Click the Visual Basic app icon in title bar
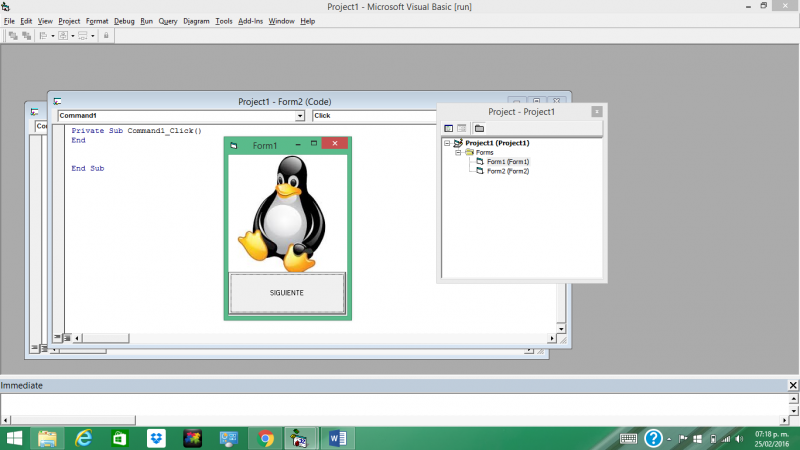Screen dimensions: 800x450 [x=6, y=7]
